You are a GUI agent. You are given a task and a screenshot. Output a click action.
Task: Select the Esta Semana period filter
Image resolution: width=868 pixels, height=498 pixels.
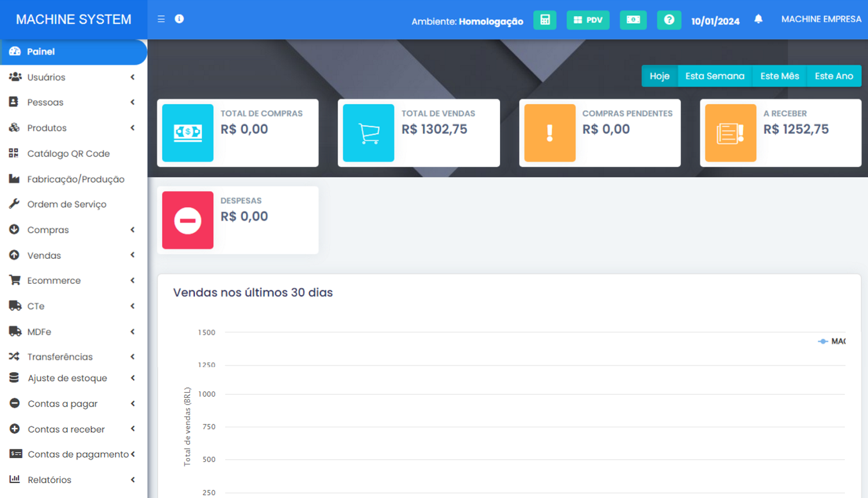tap(715, 76)
